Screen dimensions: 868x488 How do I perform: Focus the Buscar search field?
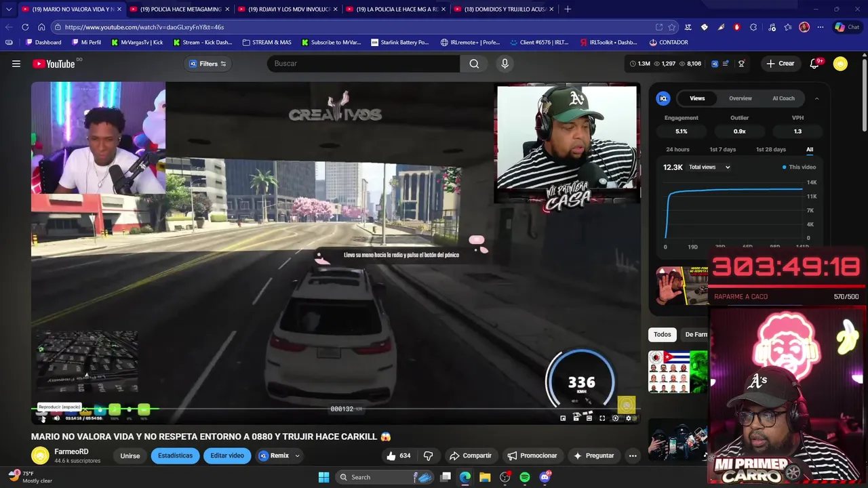[x=363, y=64]
